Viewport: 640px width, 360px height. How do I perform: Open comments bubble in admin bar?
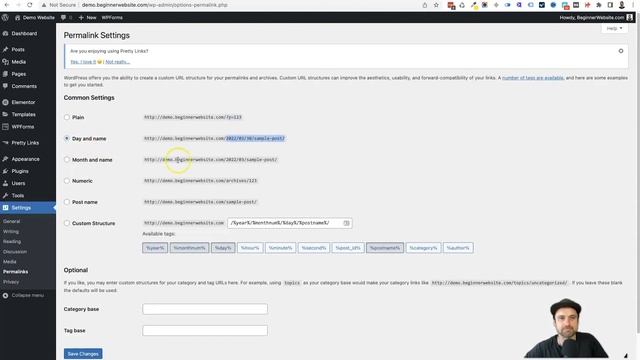tap(67, 18)
